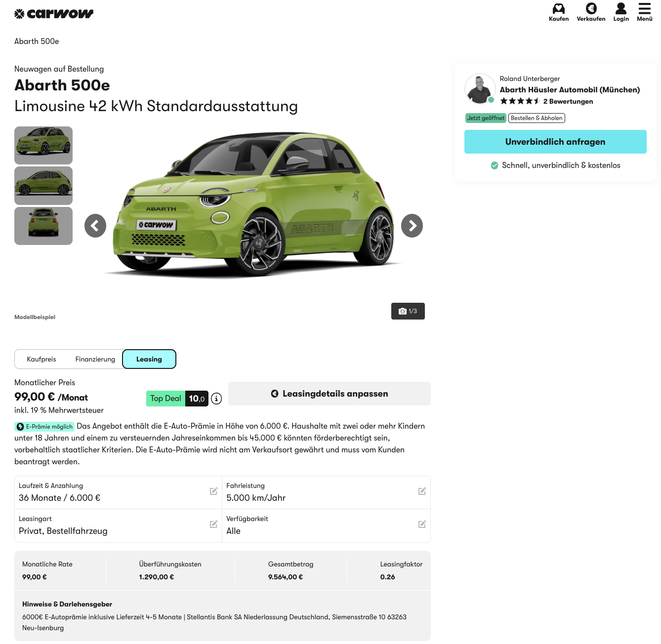
Task: Switch to the Finanzierung tab
Action: pos(95,359)
